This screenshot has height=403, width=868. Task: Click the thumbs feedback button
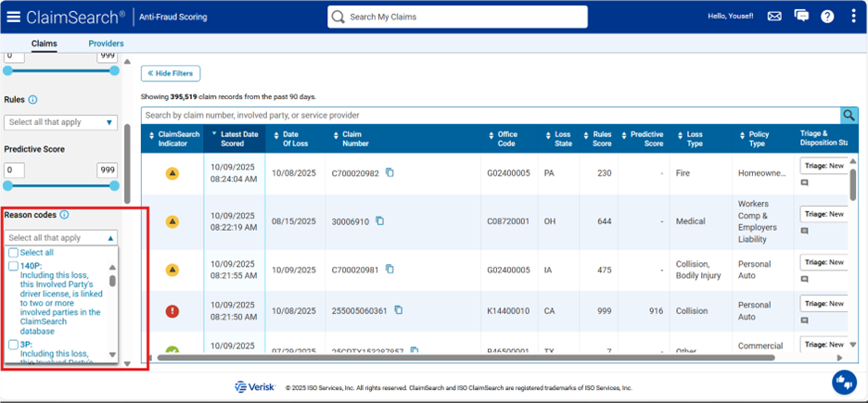844,382
